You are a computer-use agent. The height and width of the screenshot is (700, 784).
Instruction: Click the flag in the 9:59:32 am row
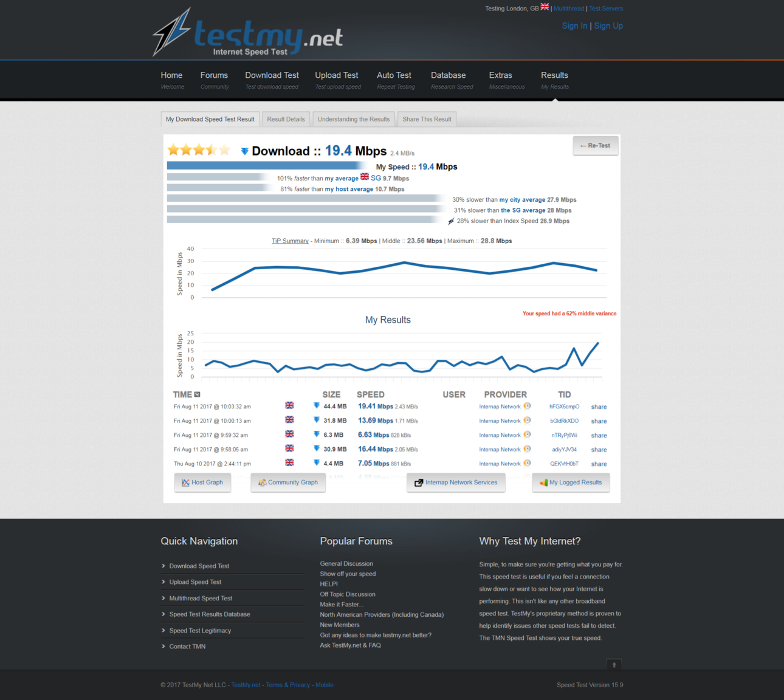(289, 434)
